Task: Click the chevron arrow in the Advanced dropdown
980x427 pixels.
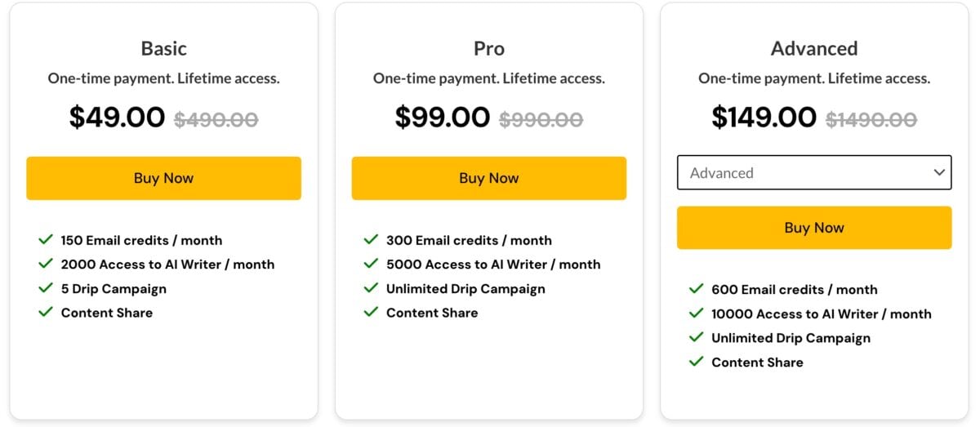Action: 939,173
